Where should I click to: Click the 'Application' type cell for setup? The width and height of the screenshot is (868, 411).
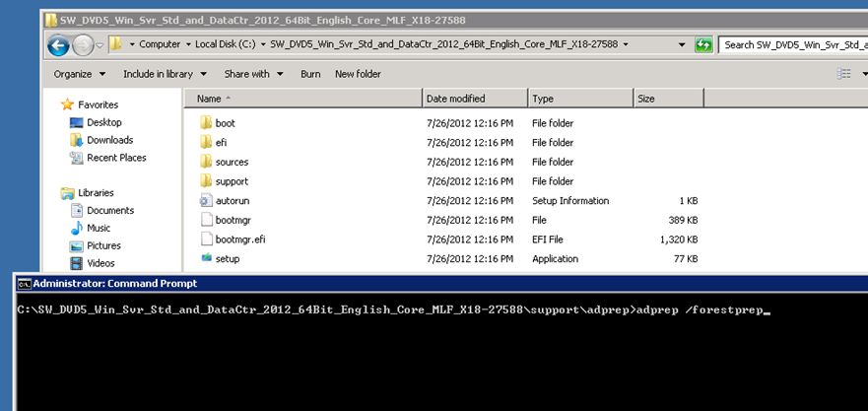tap(556, 258)
